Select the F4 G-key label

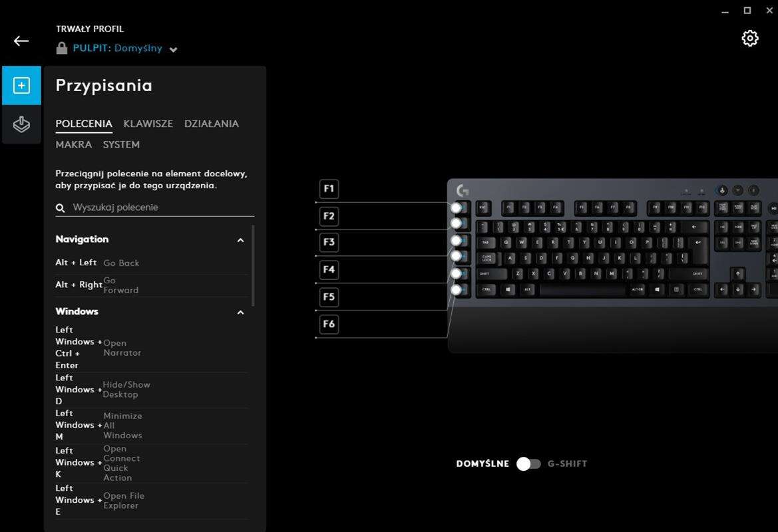pyautogui.click(x=329, y=270)
